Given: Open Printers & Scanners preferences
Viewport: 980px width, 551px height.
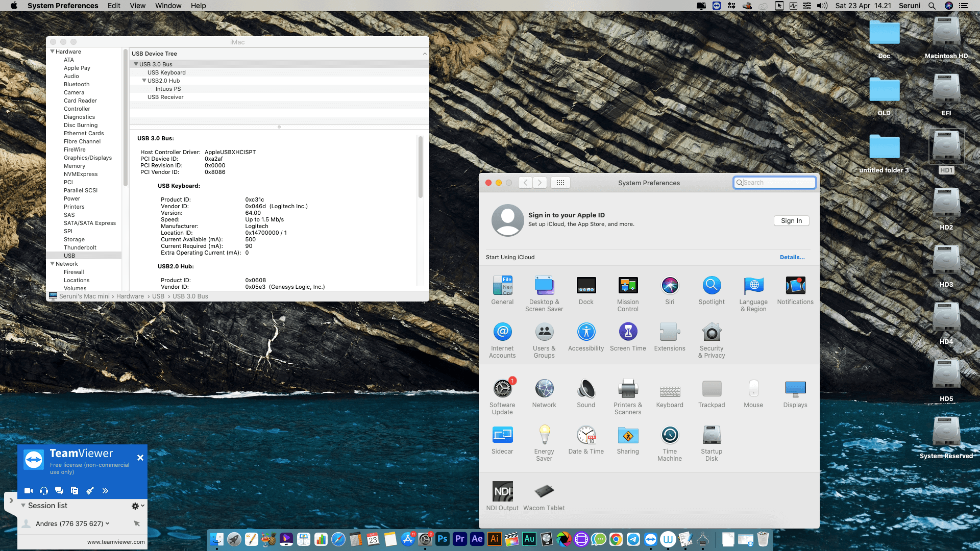Looking at the screenshot, I should point(628,397).
